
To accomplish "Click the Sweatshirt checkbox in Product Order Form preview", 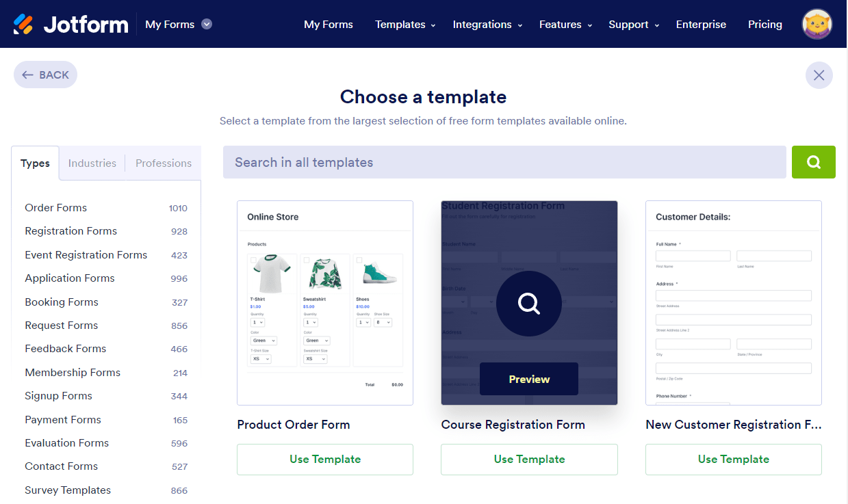I will point(307,260).
